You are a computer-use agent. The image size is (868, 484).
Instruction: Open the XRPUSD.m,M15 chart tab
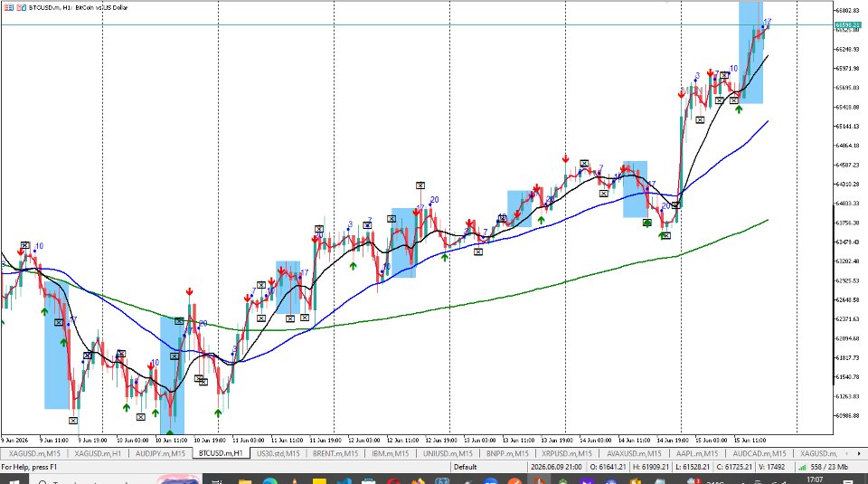(567, 453)
